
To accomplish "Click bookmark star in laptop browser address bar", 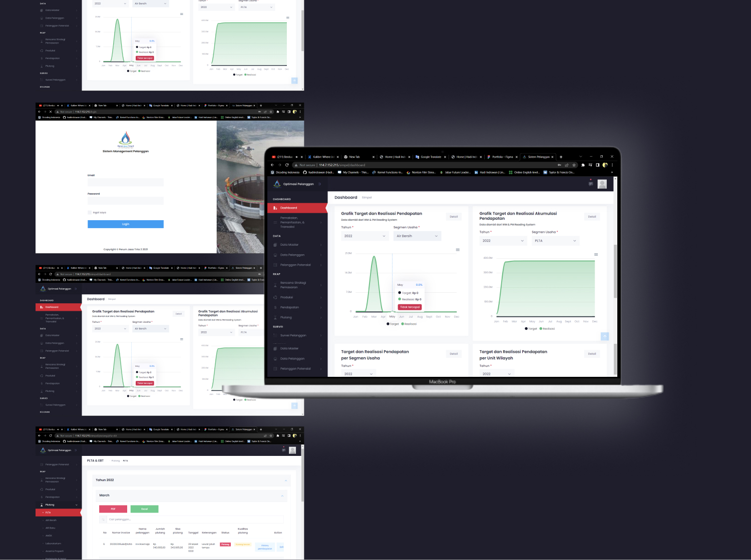I will point(574,165).
